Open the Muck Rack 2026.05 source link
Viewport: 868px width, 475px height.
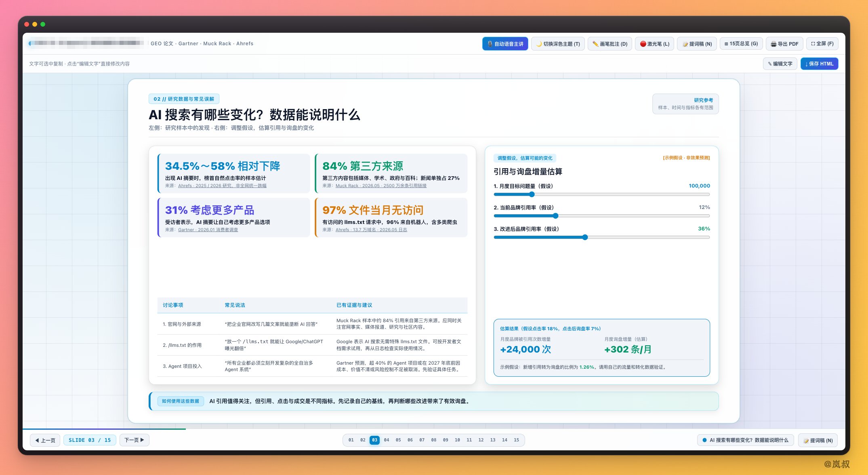point(381,186)
